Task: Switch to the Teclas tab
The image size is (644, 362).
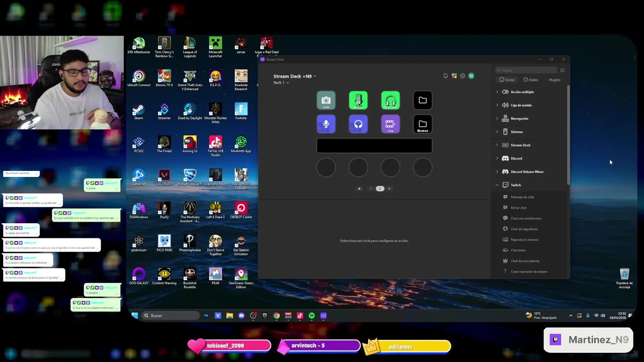Action: click(x=507, y=80)
